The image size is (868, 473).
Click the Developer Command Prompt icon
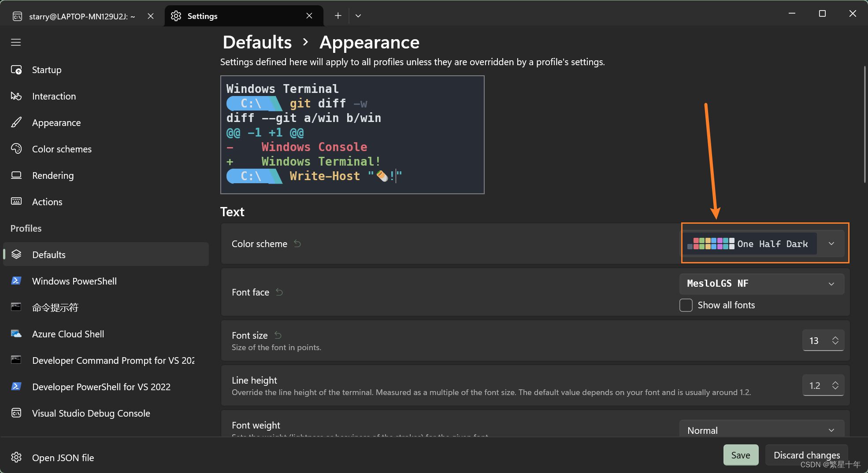16,360
